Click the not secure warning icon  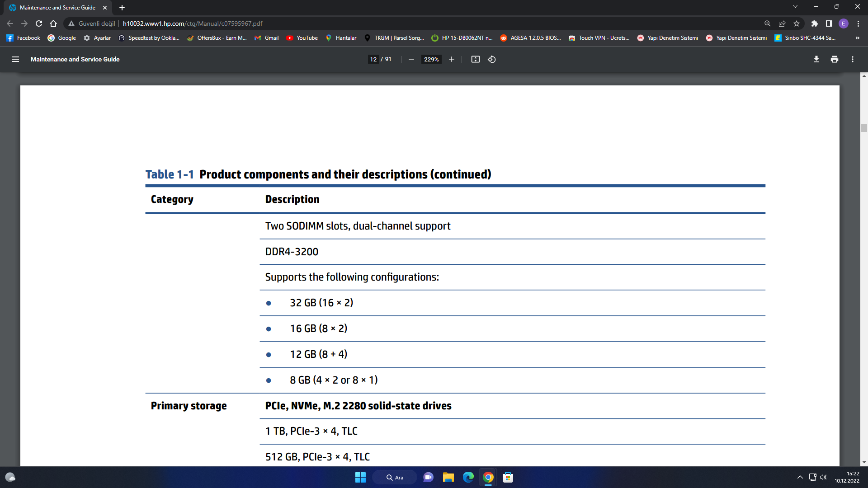[x=71, y=23]
